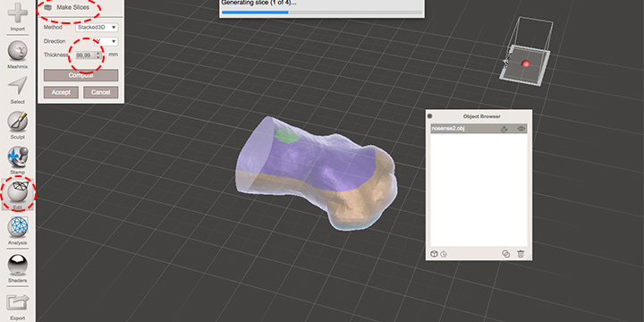Click the cube icon in Object Browser footer
The height and width of the screenshot is (322, 644).
click(x=434, y=254)
